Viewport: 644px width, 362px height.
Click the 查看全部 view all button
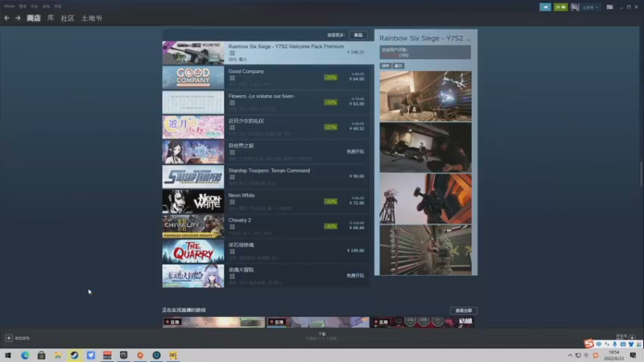click(464, 311)
